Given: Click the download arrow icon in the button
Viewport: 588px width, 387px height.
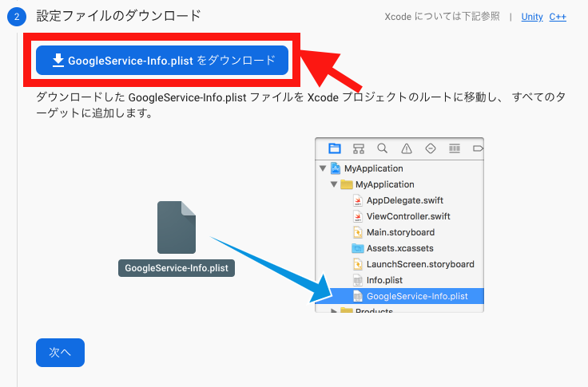Looking at the screenshot, I should pos(58,61).
